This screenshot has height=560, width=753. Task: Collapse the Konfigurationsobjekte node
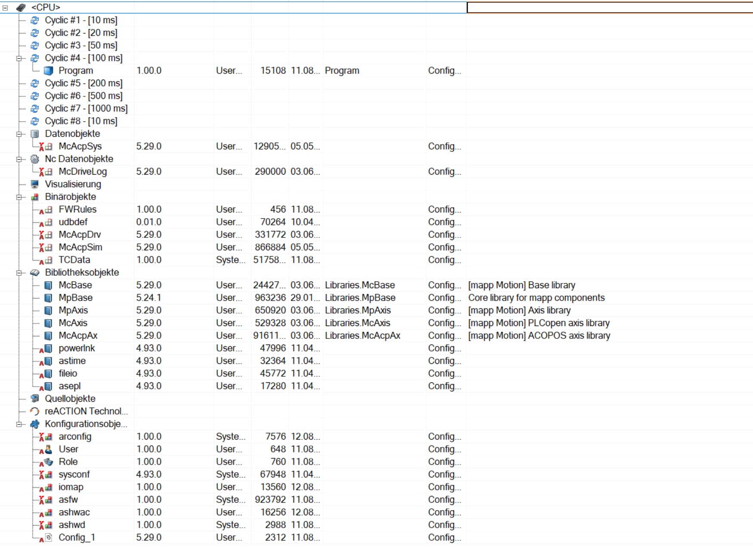pyautogui.click(x=19, y=424)
